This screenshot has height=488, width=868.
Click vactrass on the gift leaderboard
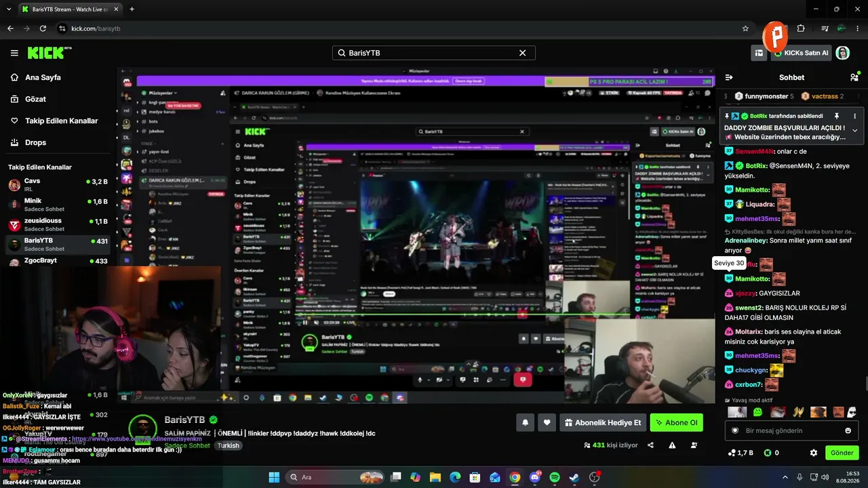(x=824, y=96)
